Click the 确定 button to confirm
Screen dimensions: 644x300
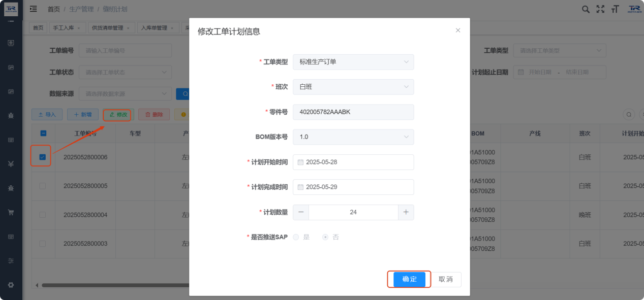409,279
